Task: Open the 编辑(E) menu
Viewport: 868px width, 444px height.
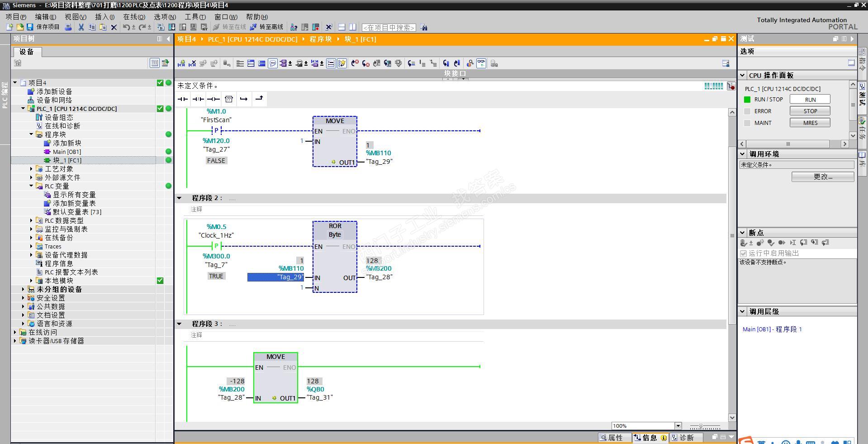Action: coord(46,17)
